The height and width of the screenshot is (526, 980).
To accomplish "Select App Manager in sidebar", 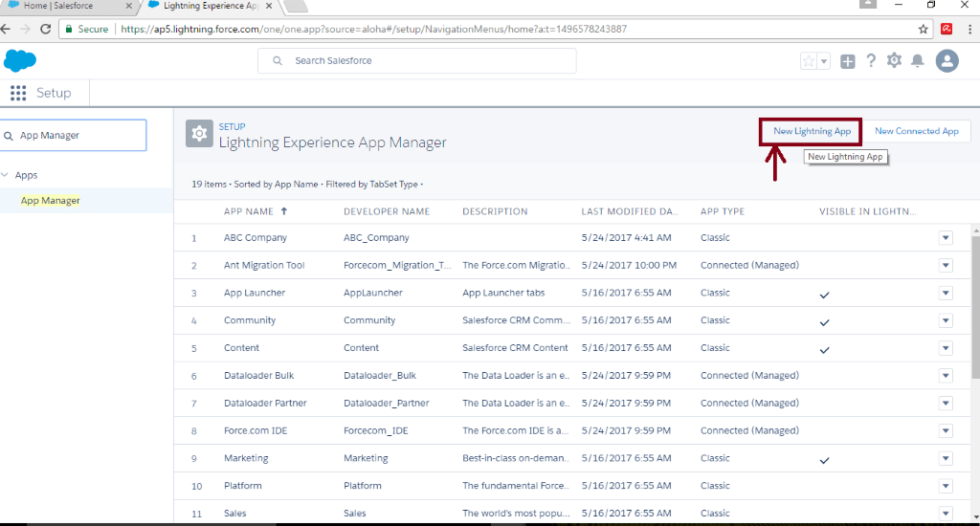I will (50, 201).
